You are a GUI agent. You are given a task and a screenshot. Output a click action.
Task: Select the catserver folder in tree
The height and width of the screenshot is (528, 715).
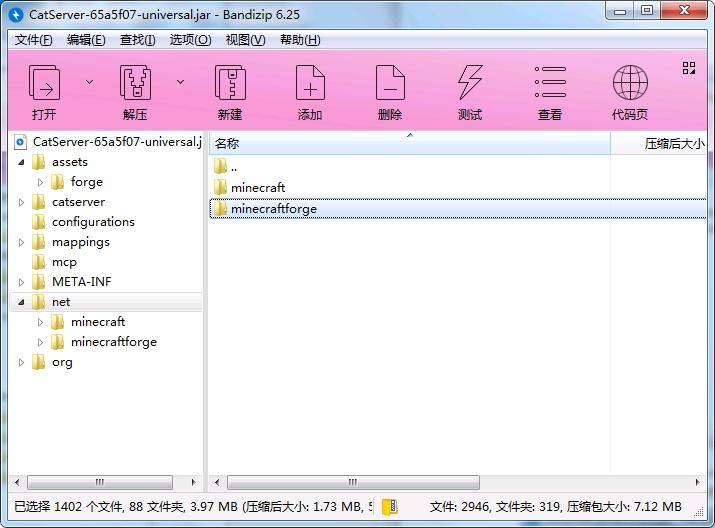[x=68, y=202]
